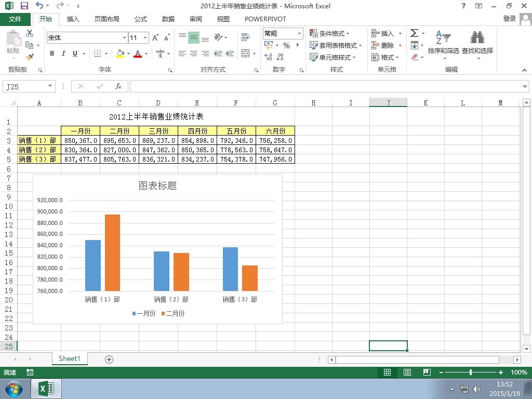Click the Page Layout view button in status bar
Image resolution: width=532 pixels, height=399 pixels.
pos(407,372)
